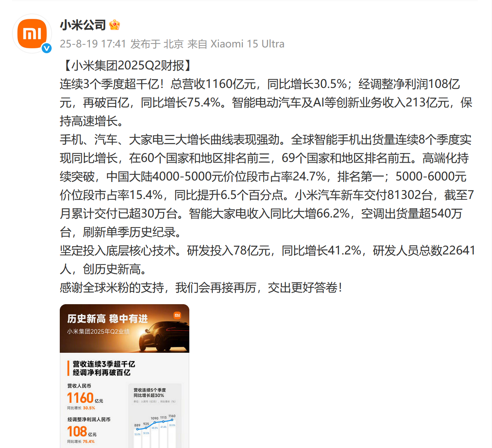
Task: Click the crown membership icon beside username
Action: (x=115, y=25)
